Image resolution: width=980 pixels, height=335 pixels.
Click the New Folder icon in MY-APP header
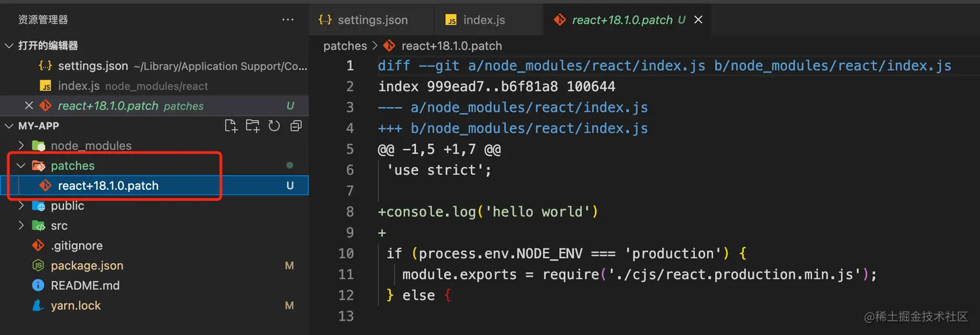(253, 126)
